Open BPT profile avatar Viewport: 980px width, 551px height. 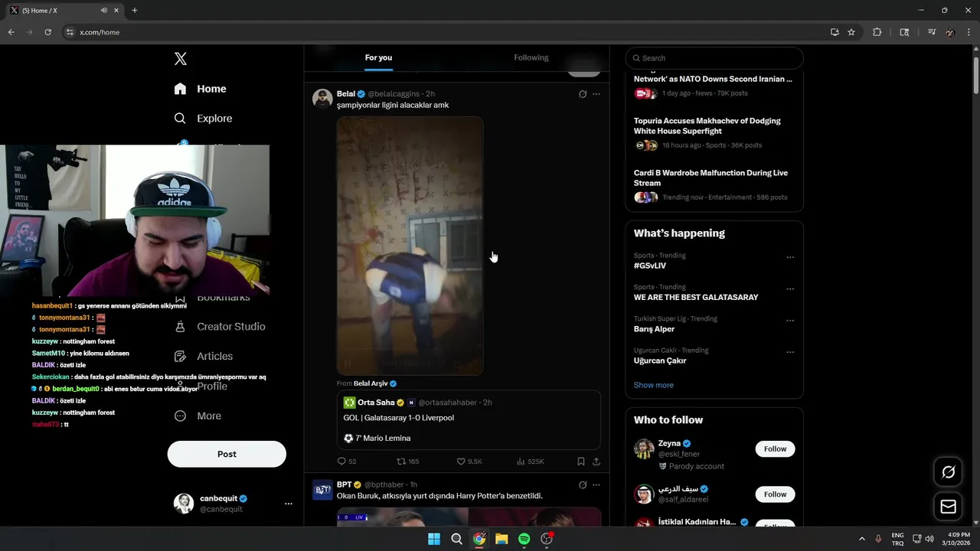pos(322,490)
